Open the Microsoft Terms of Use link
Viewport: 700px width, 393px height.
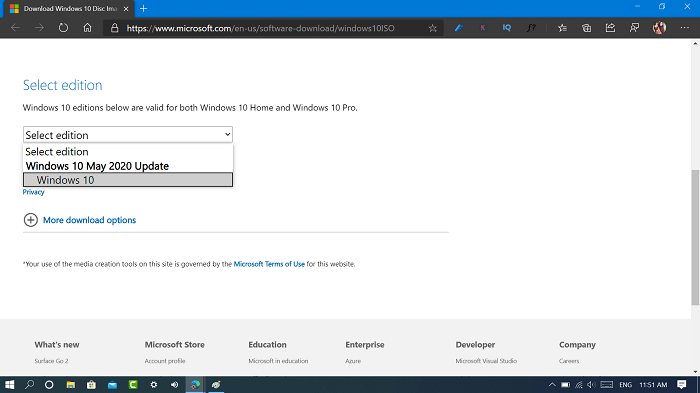pyautogui.click(x=269, y=264)
